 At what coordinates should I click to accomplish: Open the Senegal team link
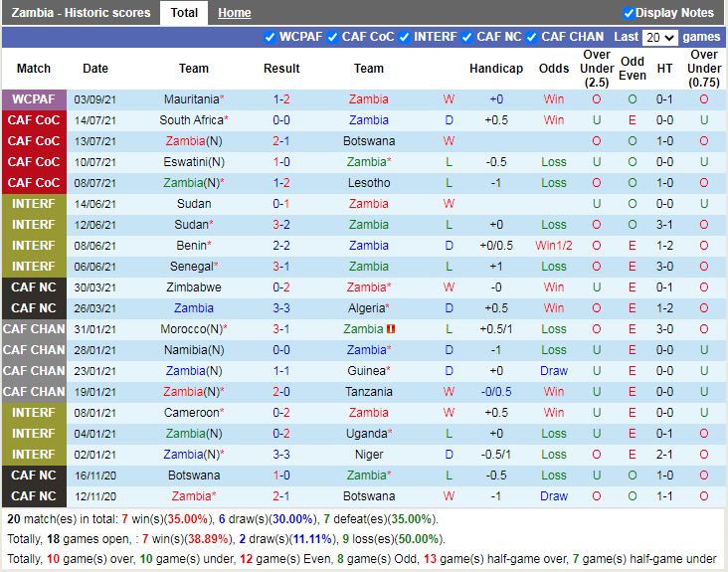[191, 267]
